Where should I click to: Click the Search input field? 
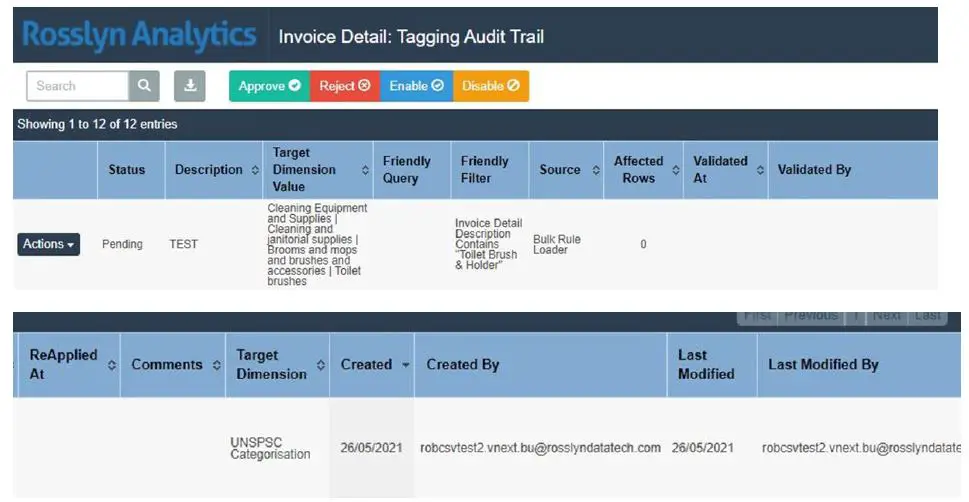(78, 86)
